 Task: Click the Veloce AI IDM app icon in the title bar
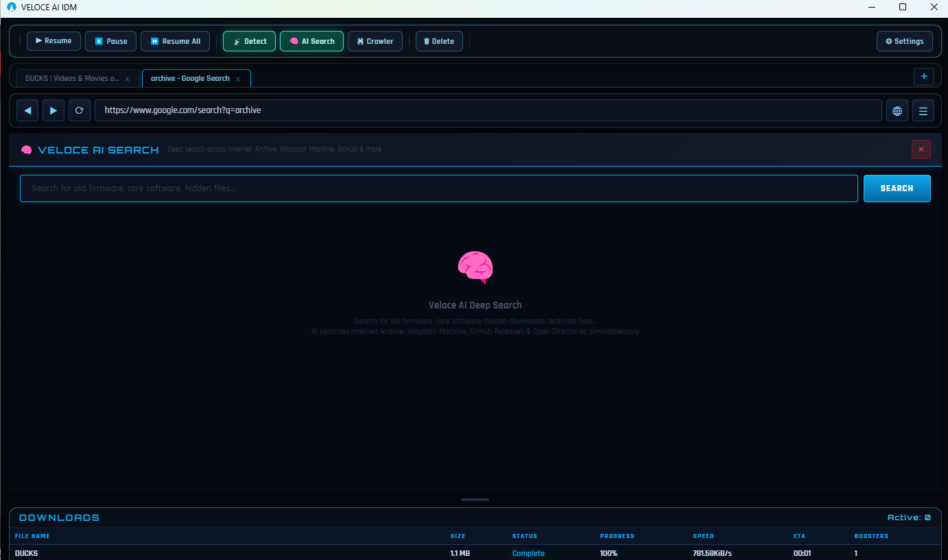click(11, 8)
